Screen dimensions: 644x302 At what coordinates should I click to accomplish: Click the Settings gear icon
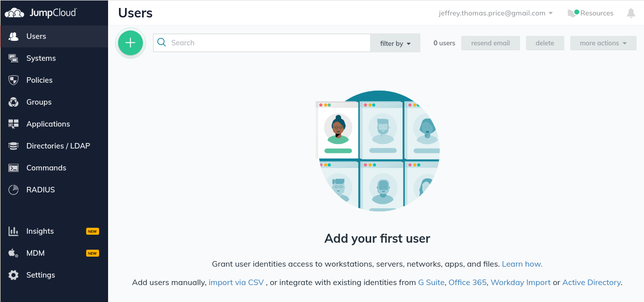coord(13,275)
